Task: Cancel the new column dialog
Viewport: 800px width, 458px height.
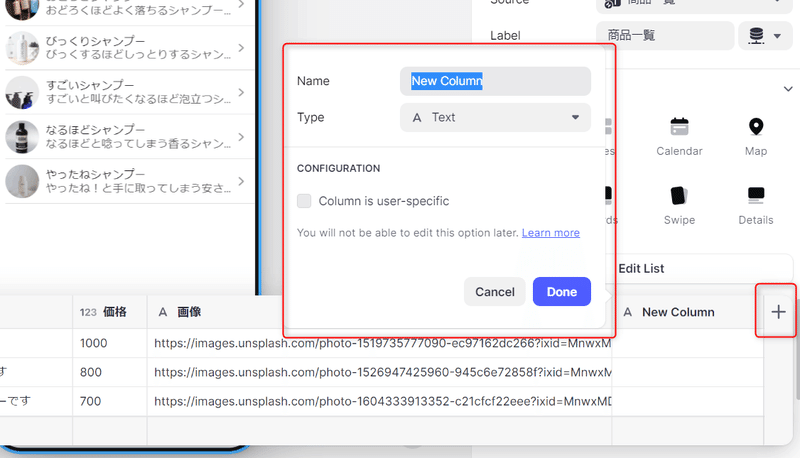Action: click(x=494, y=292)
